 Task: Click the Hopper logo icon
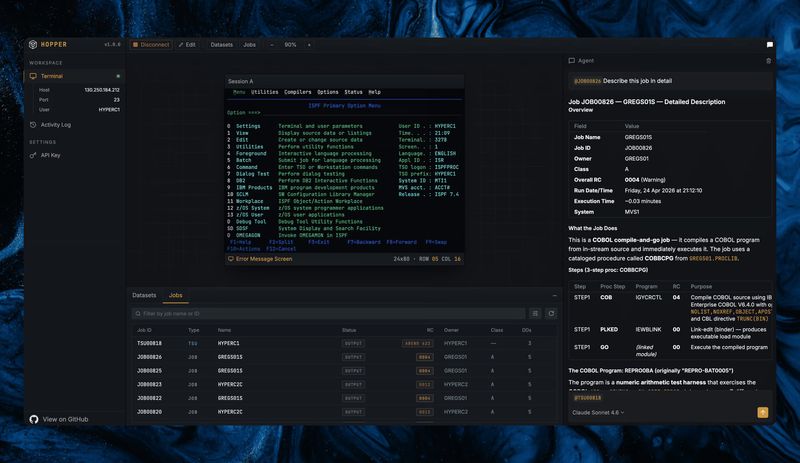pyautogui.click(x=33, y=44)
